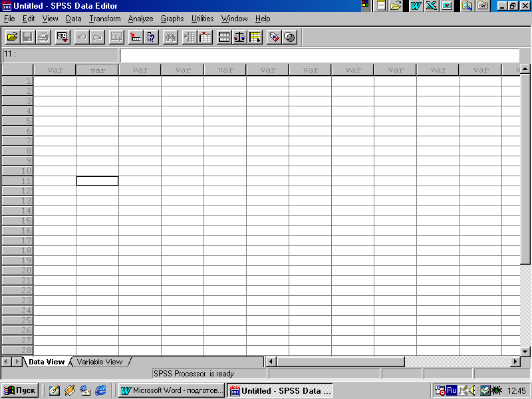Image resolution: width=532 pixels, height=399 pixels.
Task: Toggle the Value Labels tag icon
Action: [x=274, y=37]
